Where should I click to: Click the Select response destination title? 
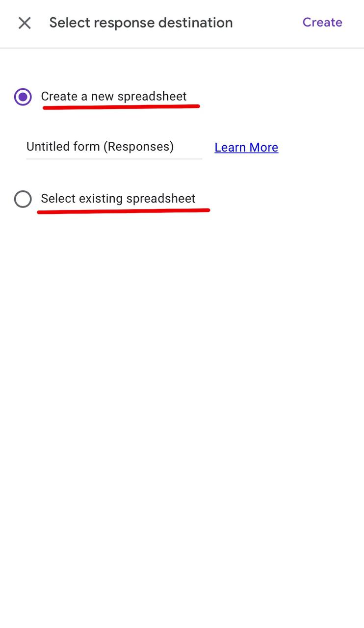(141, 23)
